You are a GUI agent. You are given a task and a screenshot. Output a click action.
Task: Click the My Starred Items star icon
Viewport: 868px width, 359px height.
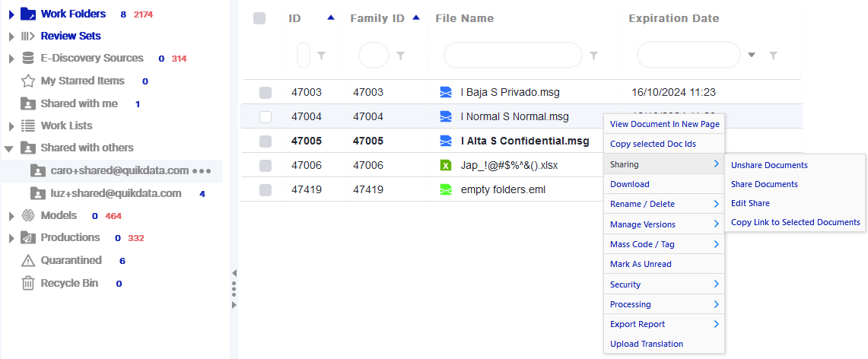(27, 81)
